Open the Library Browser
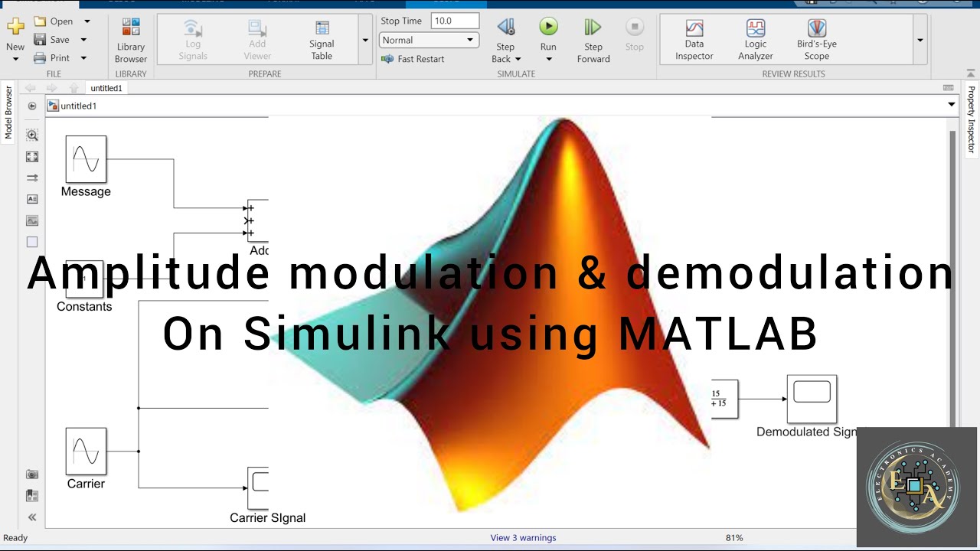This screenshot has width=980, height=551. (131, 41)
